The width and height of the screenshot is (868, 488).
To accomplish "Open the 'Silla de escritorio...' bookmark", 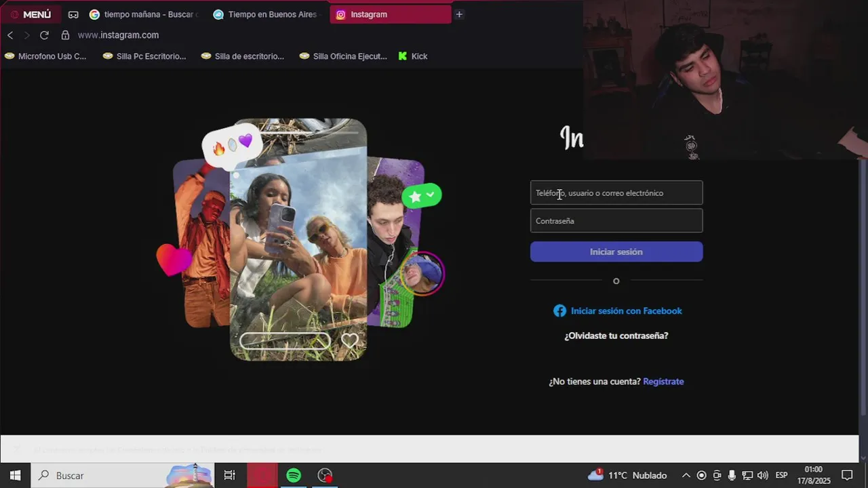I will pos(243,56).
